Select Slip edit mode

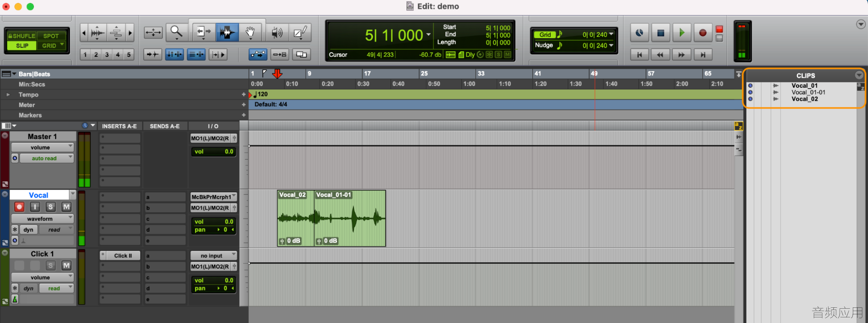coord(22,46)
